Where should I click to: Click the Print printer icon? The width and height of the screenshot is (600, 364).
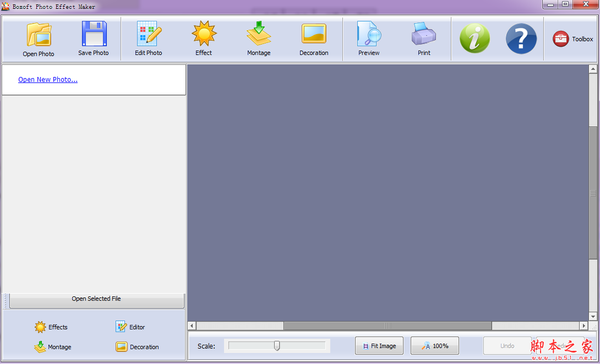[424, 34]
